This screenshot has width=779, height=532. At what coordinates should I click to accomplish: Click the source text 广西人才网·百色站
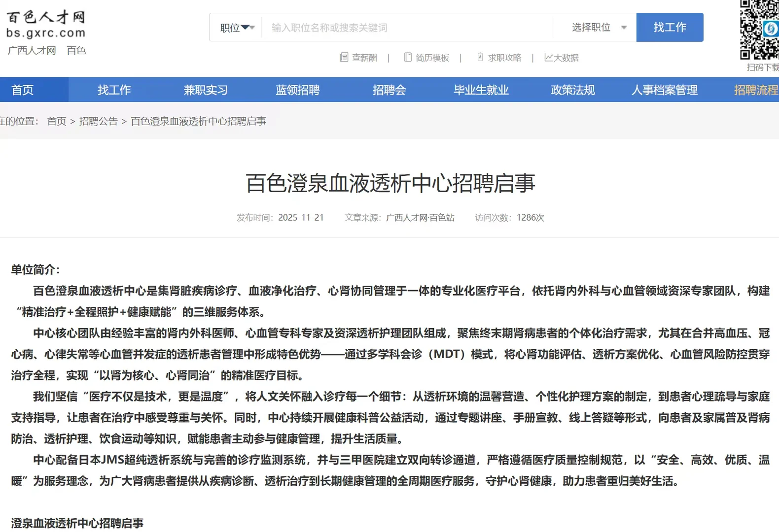coord(420,217)
